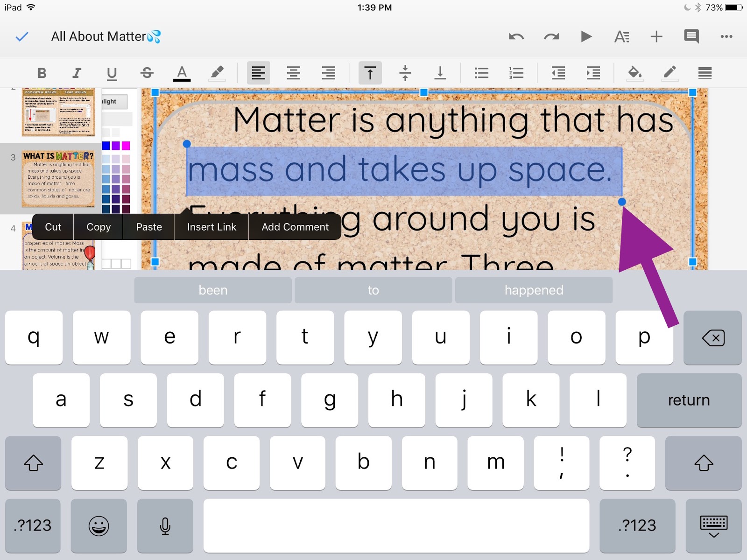The height and width of the screenshot is (560, 747).
Task: Tap the checkmark to finish editing
Action: (21, 36)
